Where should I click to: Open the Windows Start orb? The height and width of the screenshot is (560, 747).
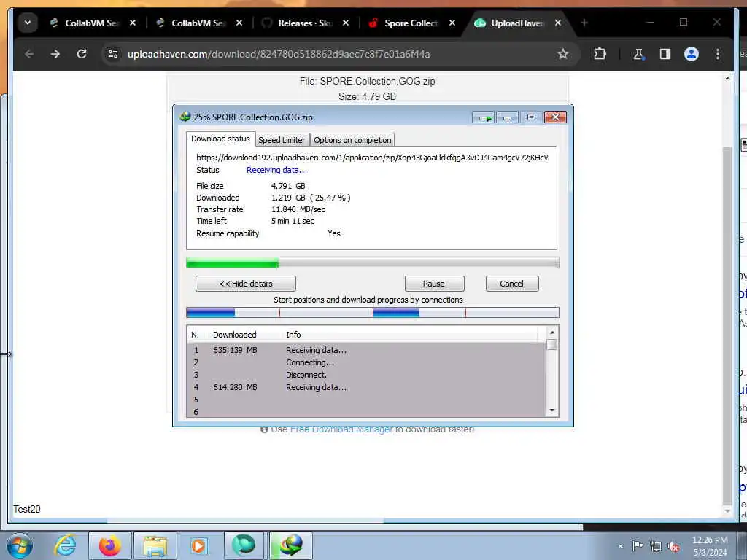pos(20,545)
